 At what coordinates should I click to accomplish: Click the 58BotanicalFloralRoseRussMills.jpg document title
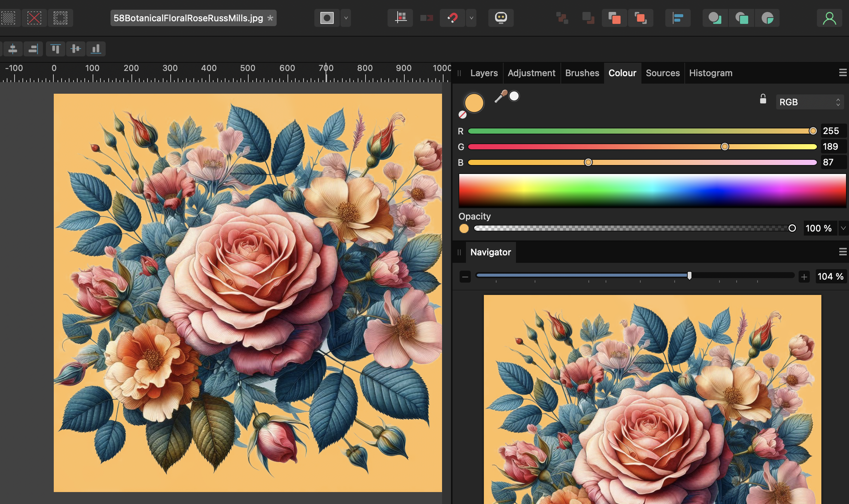[x=188, y=18]
